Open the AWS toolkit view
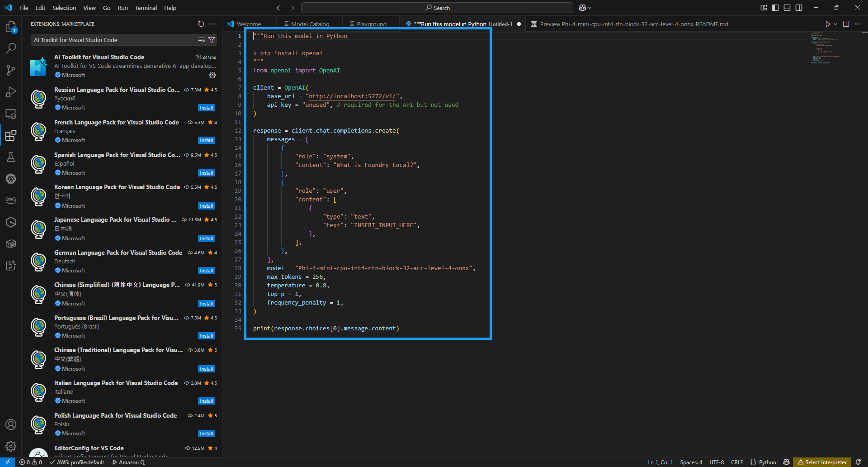This screenshot has width=868, height=467. click(x=11, y=200)
